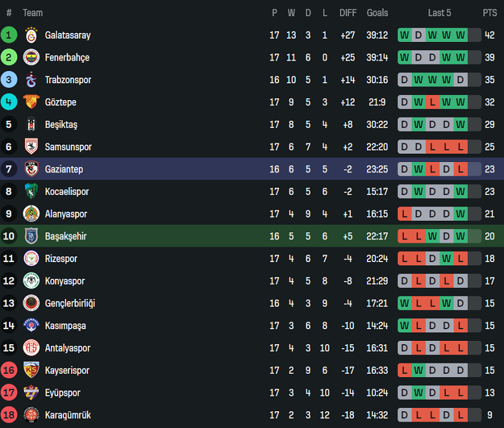Click the Göztepe club badge
Screen dimensions: 504x428
click(x=31, y=102)
